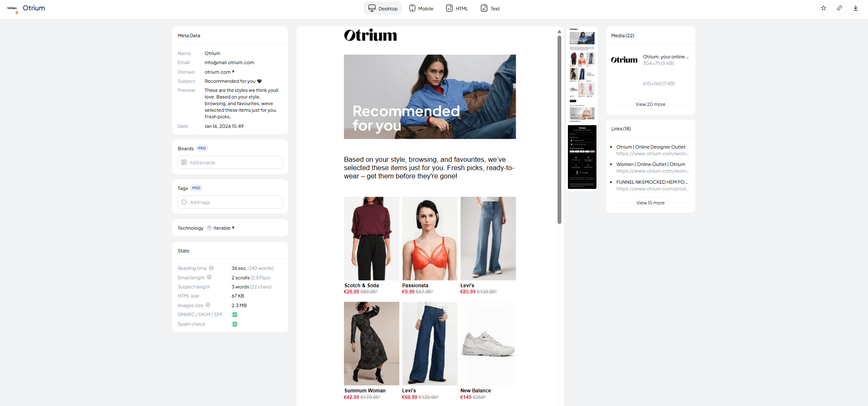Copy the share link using the link icon
This screenshot has width=868, height=406.
839,8
